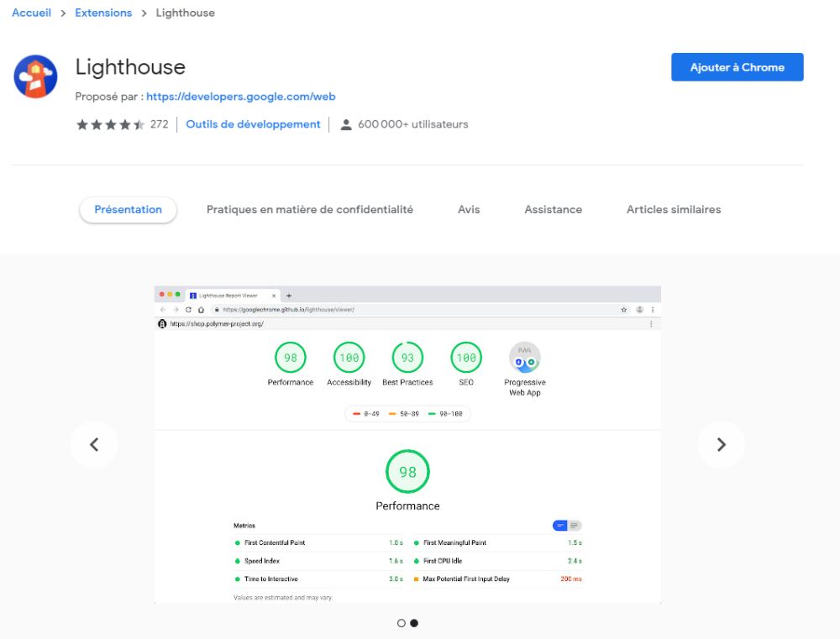Click the Ajouter à Chrome button
This screenshot has width=840, height=639.
click(x=738, y=67)
